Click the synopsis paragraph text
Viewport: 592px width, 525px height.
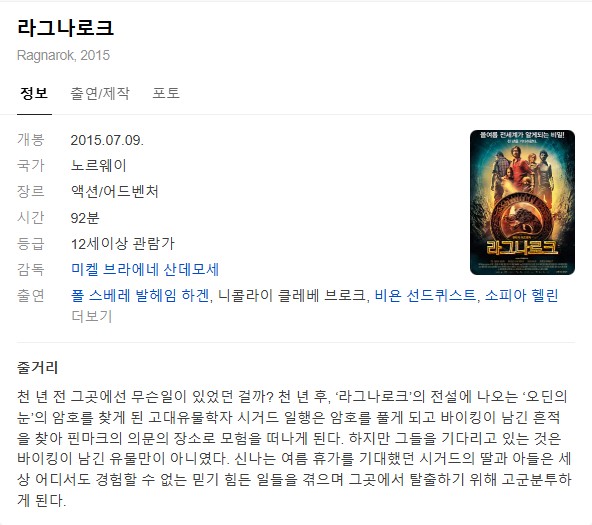click(294, 448)
